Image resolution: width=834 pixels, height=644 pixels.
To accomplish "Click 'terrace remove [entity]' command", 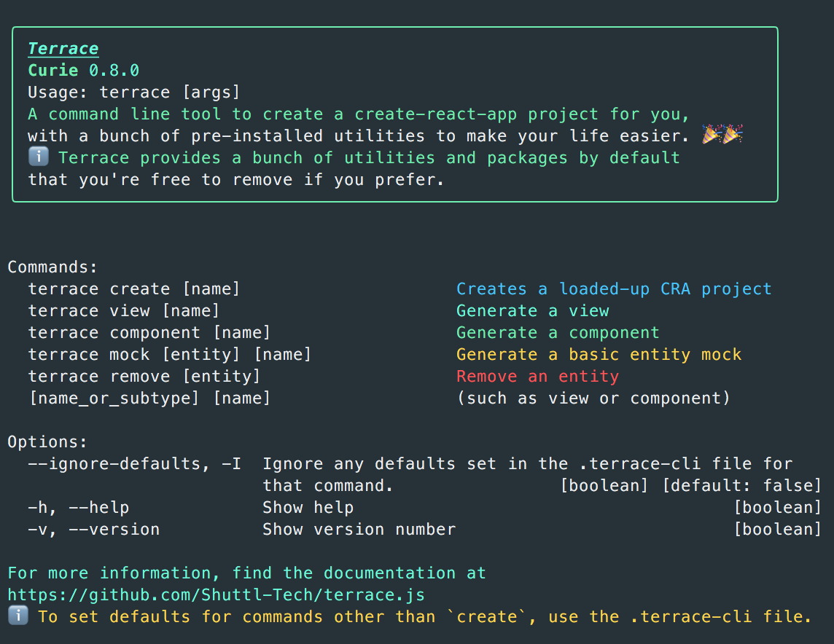I will [144, 376].
